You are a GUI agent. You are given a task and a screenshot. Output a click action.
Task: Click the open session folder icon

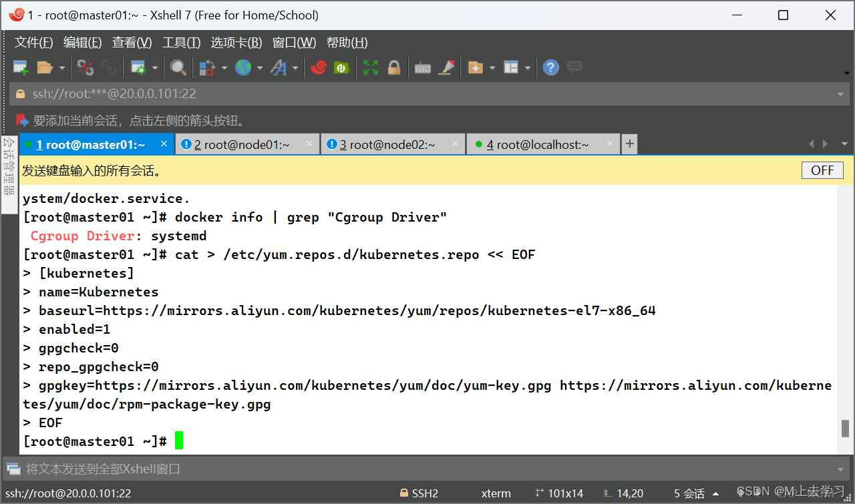(x=45, y=67)
